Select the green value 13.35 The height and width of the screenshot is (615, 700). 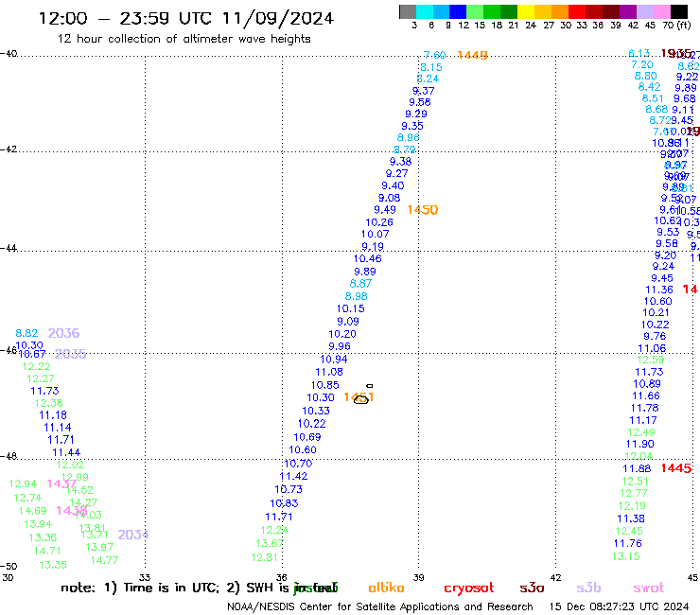coord(53,565)
